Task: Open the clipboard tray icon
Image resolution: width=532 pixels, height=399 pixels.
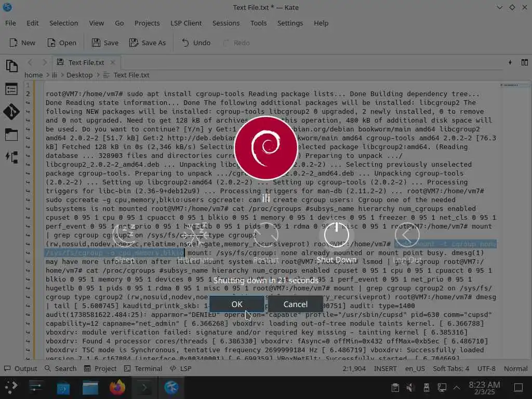Action: pos(395,388)
